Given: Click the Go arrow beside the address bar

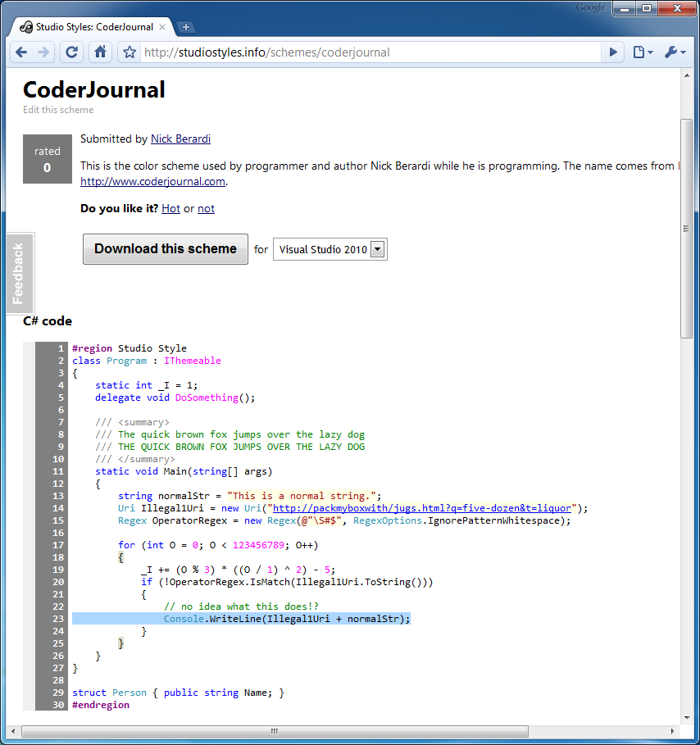Looking at the screenshot, I should (613, 52).
